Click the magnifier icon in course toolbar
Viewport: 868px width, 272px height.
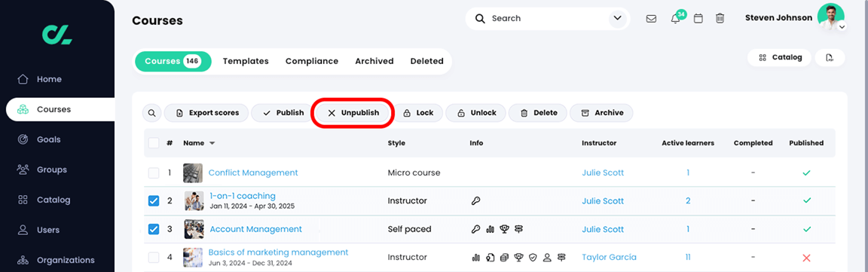[151, 113]
